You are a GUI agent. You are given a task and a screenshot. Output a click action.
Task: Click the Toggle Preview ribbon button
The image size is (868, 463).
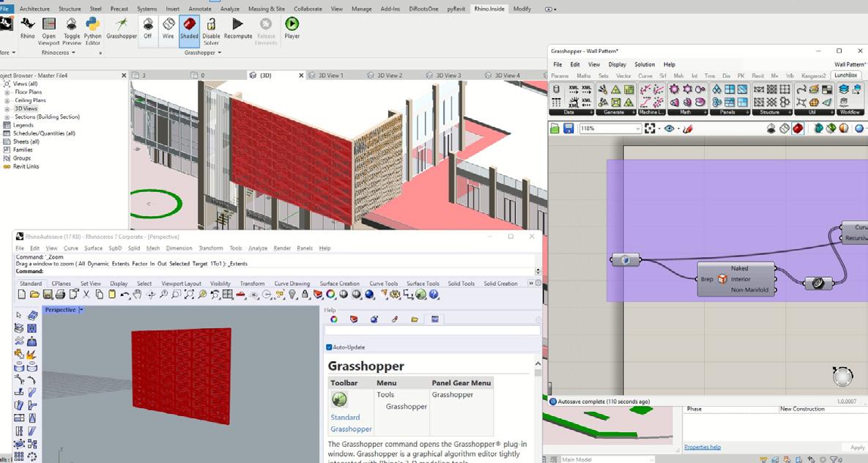71,31
